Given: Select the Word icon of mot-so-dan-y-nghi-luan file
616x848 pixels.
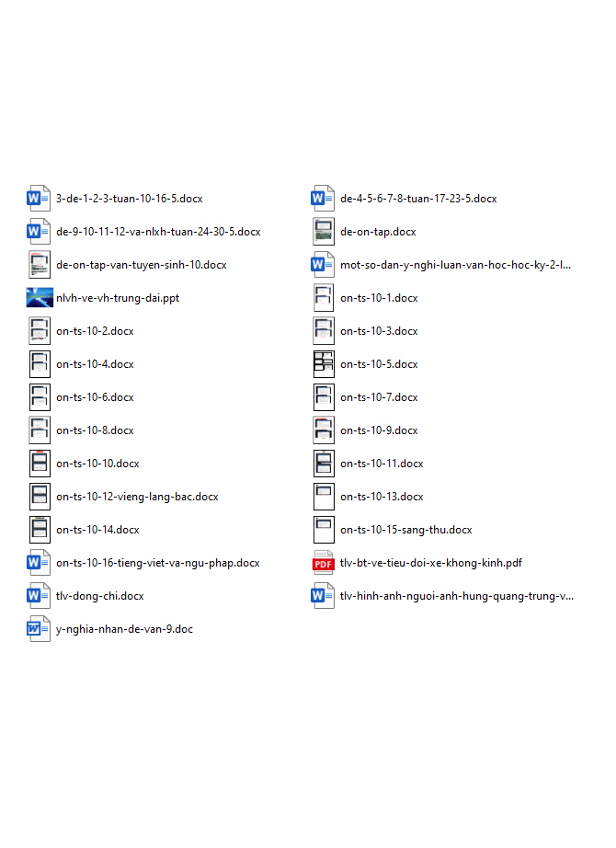Looking at the screenshot, I should [x=323, y=265].
